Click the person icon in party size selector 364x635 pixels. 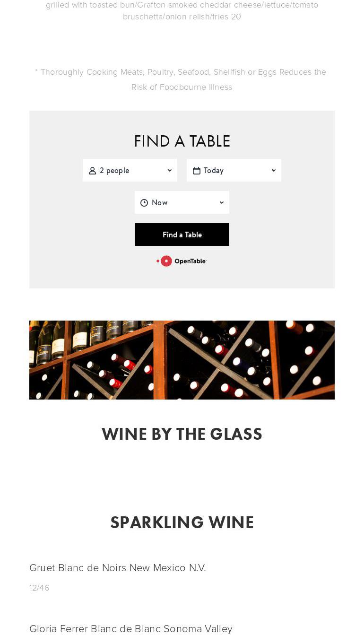tap(93, 171)
